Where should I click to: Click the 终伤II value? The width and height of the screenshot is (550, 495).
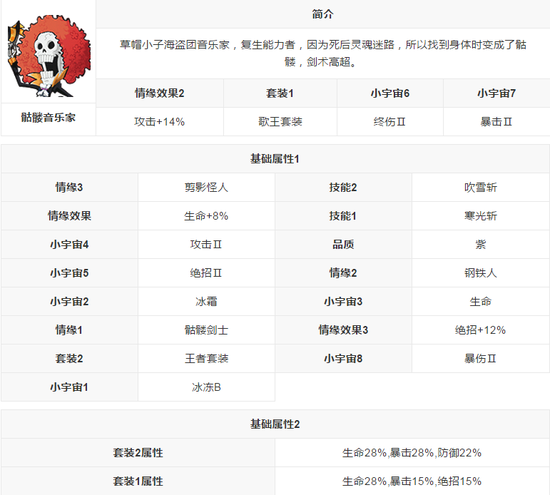tap(390, 122)
